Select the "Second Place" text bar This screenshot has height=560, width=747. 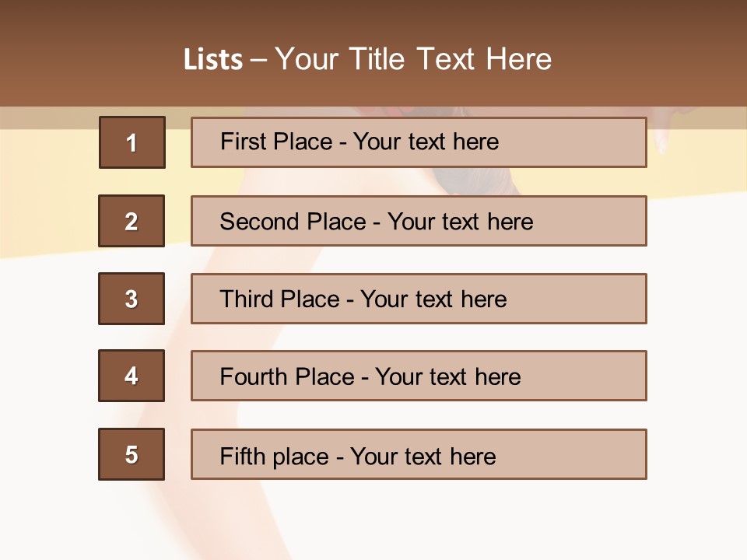[419, 221]
